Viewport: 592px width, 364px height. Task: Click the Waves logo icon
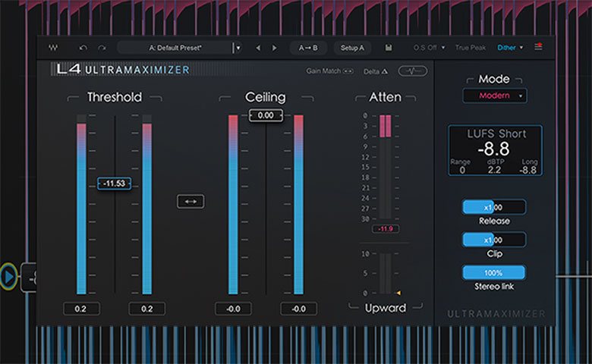[53, 48]
